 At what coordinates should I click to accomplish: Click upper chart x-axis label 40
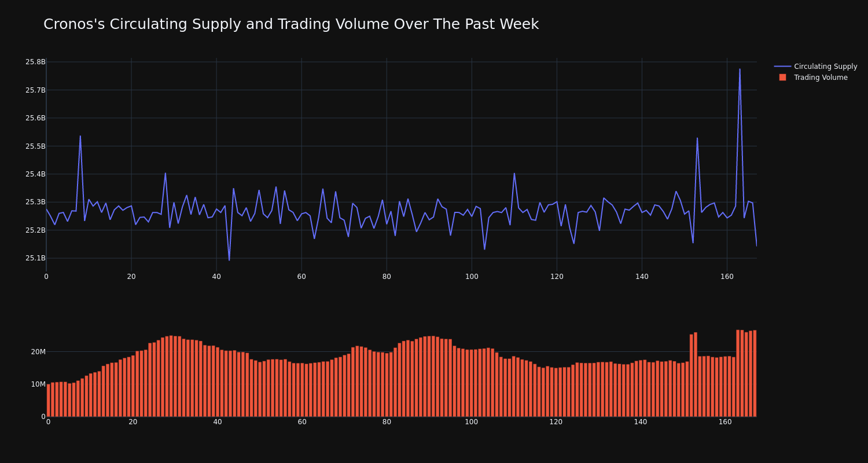[216, 277]
